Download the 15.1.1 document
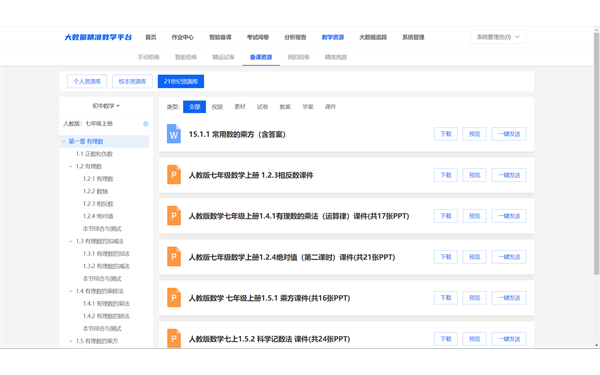This screenshot has height=375, width=600. pos(446,134)
